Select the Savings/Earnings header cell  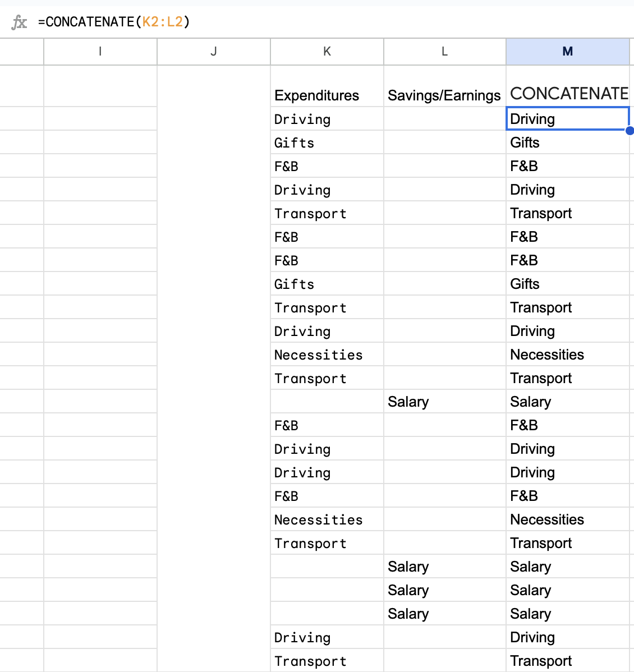click(444, 86)
